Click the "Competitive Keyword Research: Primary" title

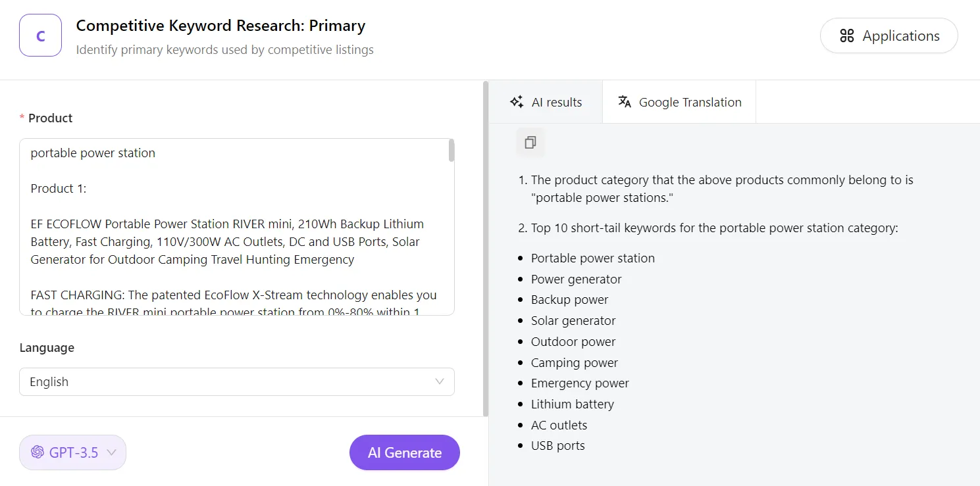tap(220, 26)
